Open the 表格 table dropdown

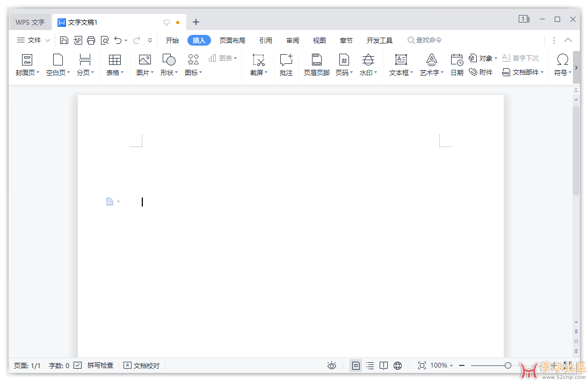coord(114,63)
